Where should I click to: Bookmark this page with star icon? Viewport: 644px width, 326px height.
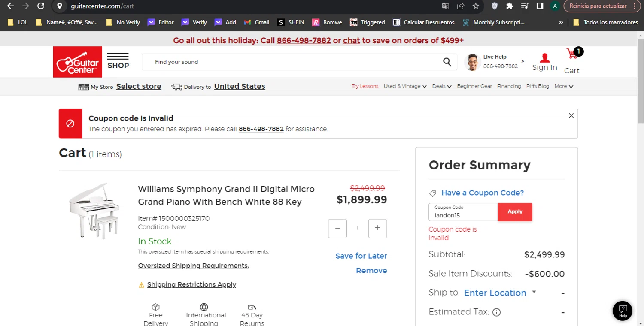point(476,6)
